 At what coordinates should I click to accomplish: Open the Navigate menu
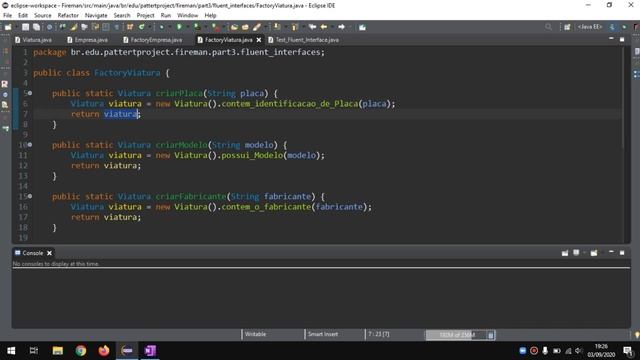click(x=96, y=16)
